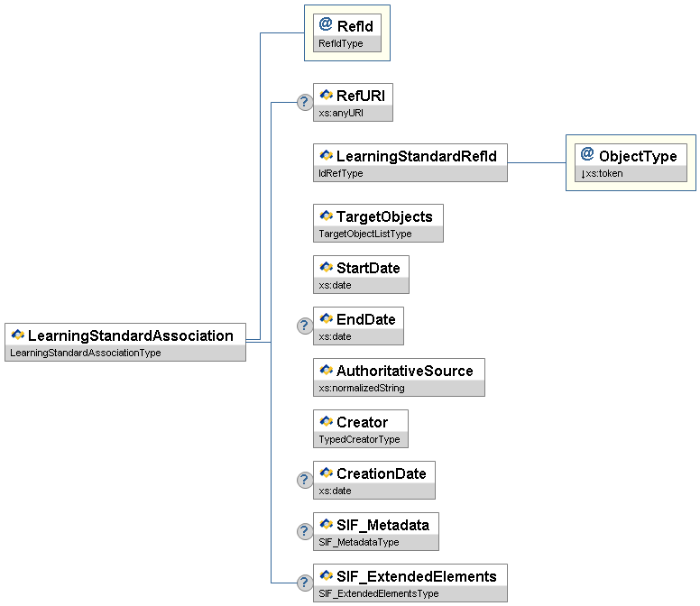Click the question mark beside RefURI

(x=305, y=102)
